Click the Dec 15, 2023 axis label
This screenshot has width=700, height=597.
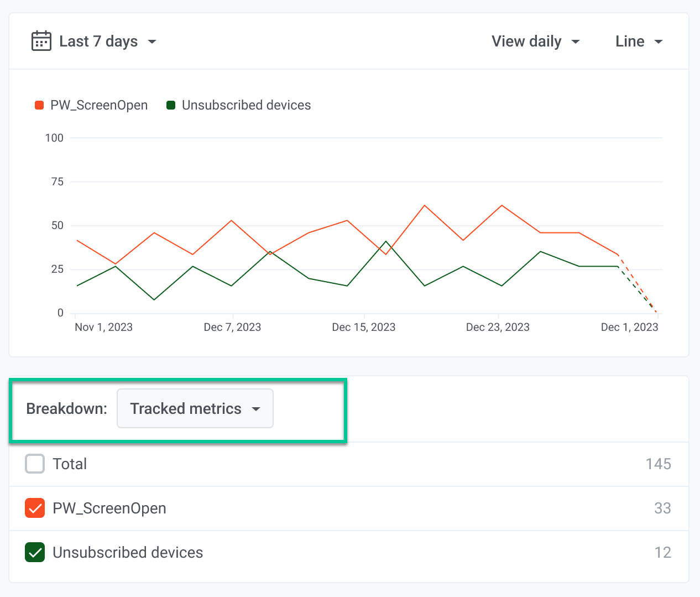tap(363, 327)
